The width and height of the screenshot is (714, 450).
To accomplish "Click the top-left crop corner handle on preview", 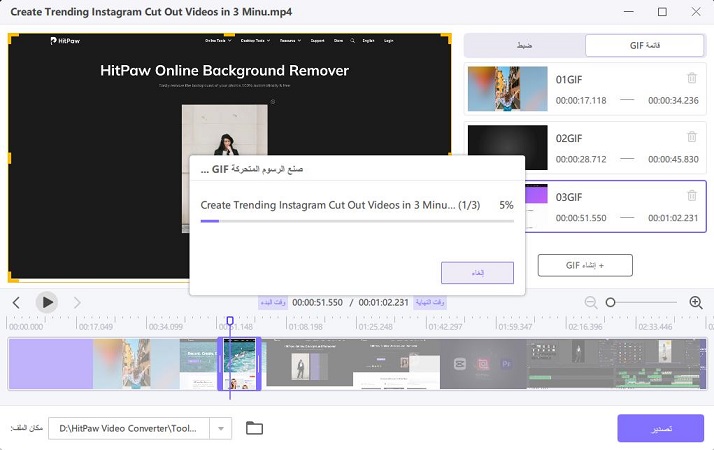I will pyautogui.click(x=13, y=38).
